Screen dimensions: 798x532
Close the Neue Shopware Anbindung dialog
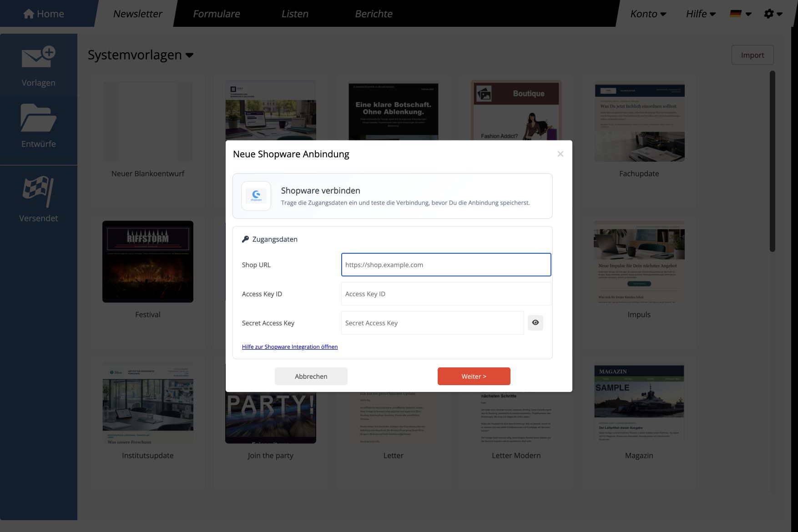tap(561, 154)
